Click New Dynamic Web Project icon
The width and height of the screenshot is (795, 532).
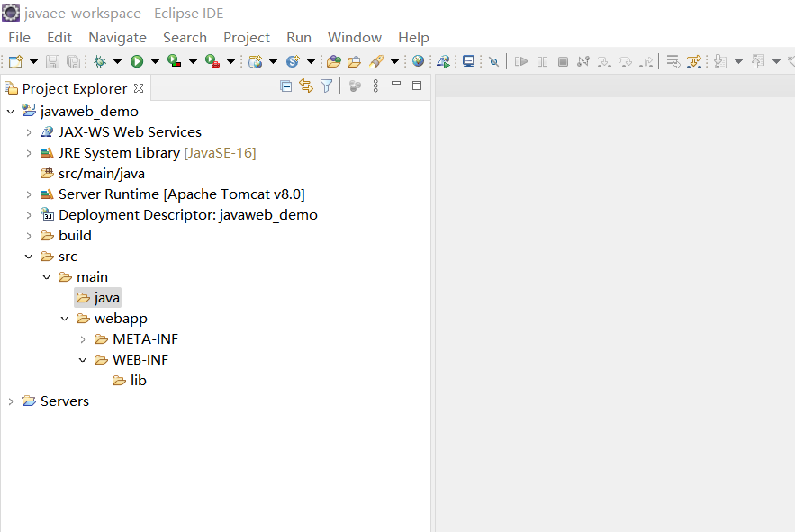tap(255, 61)
